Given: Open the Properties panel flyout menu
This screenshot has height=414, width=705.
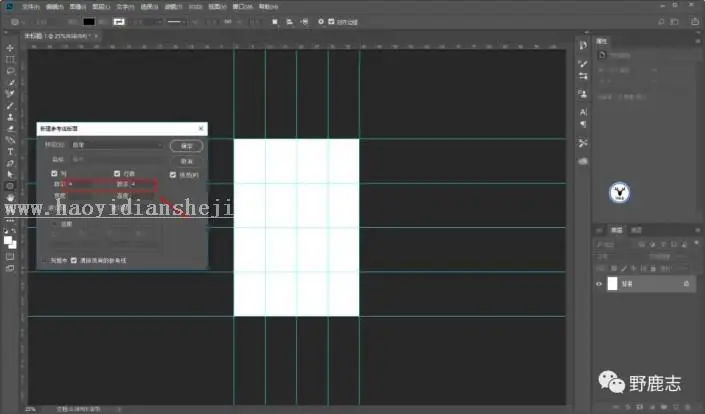Looking at the screenshot, I should pyautogui.click(x=698, y=41).
